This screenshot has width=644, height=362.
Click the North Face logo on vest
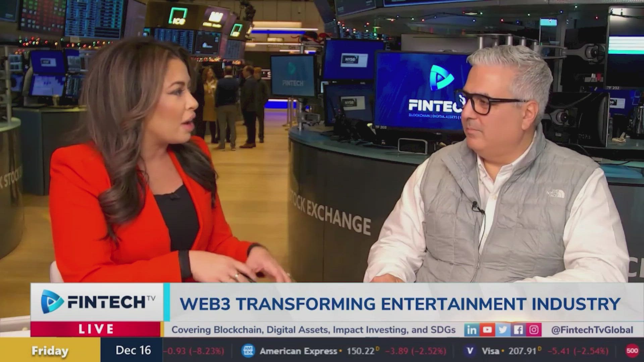[x=555, y=194]
